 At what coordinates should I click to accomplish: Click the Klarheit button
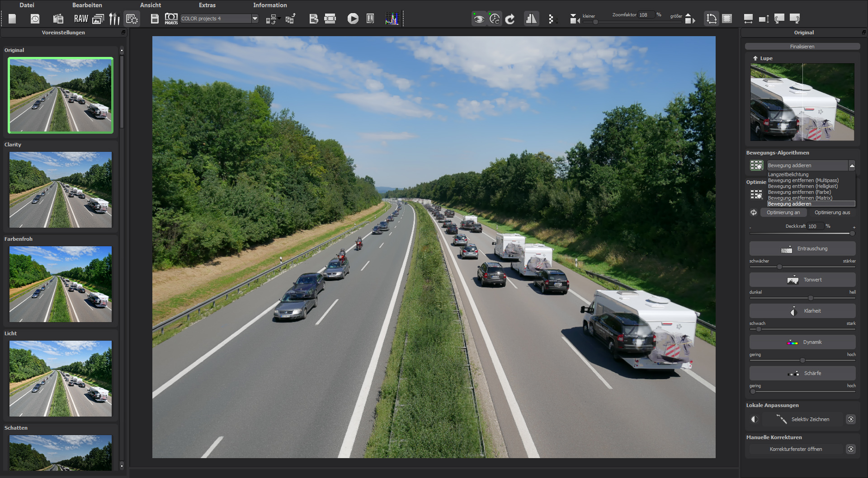802,311
